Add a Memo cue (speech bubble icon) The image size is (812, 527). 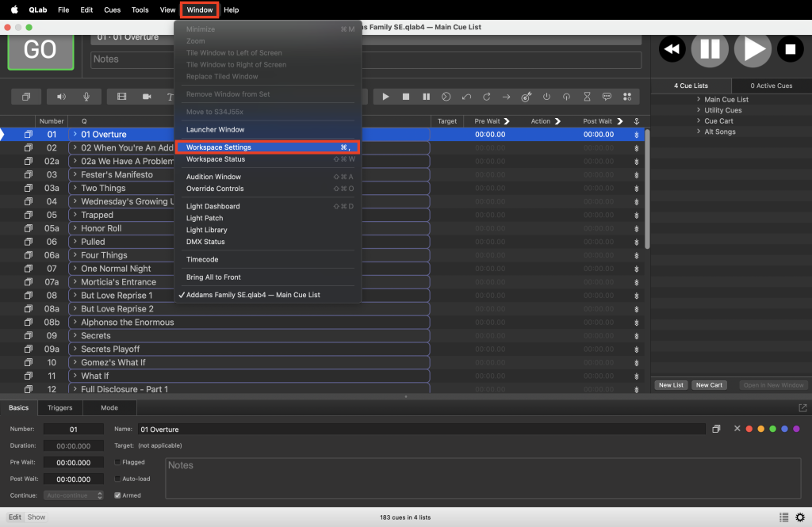click(x=607, y=97)
